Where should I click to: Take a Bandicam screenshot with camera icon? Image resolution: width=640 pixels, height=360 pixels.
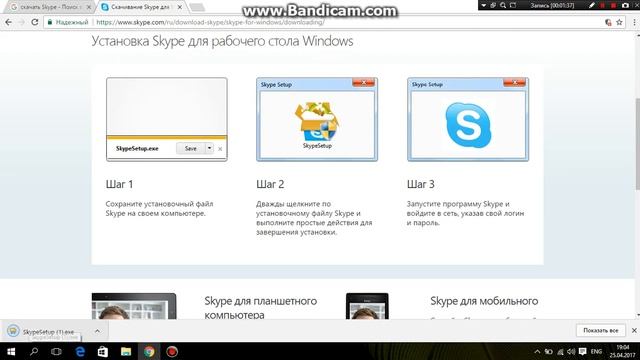(625, 5)
